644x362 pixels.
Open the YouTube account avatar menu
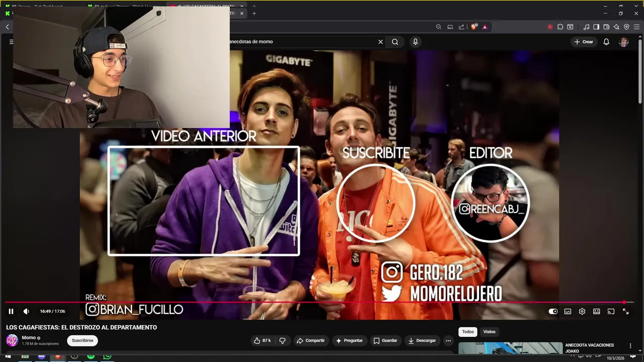point(624,42)
